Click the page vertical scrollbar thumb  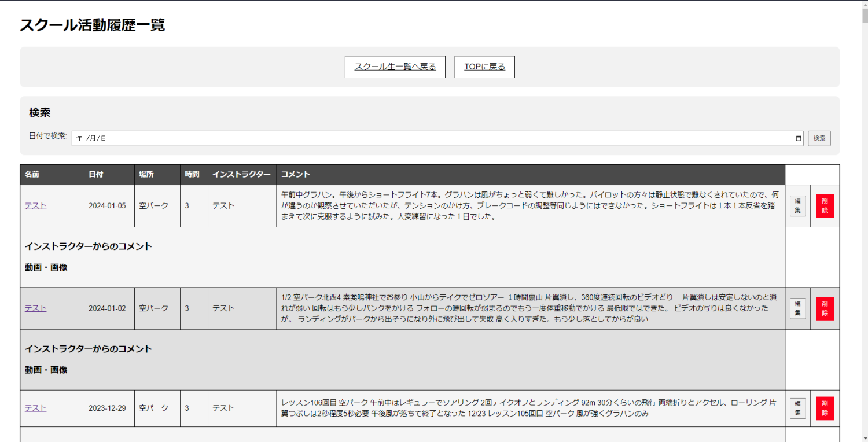pyautogui.click(x=865, y=16)
